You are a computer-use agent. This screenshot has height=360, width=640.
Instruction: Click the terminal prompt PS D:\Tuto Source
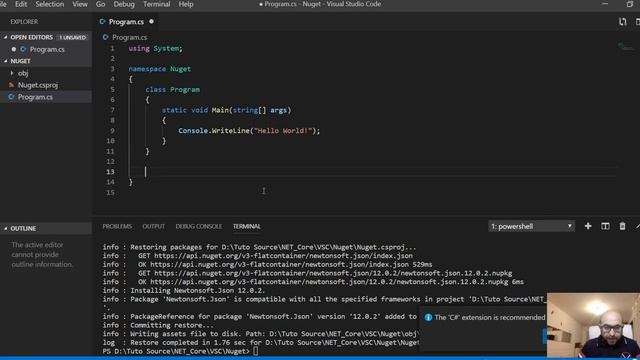point(176,351)
